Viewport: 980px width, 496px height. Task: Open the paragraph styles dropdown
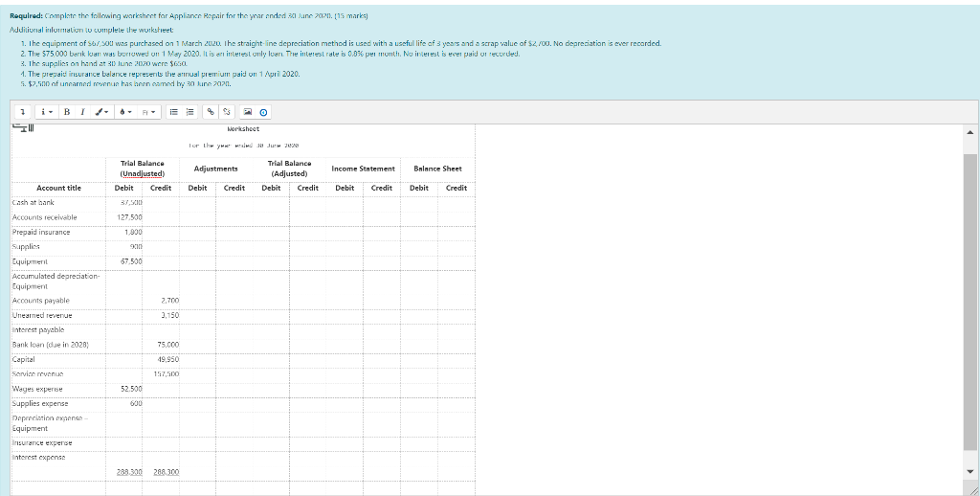(45, 112)
